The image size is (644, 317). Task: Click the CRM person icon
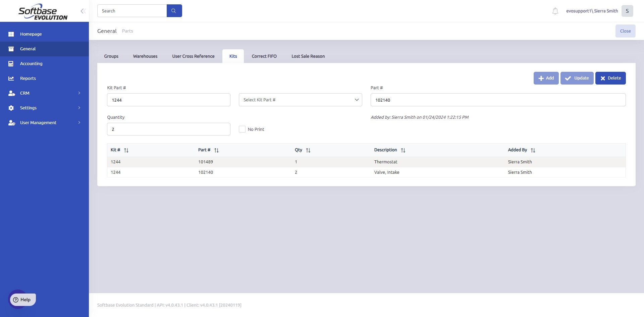pyautogui.click(x=11, y=93)
